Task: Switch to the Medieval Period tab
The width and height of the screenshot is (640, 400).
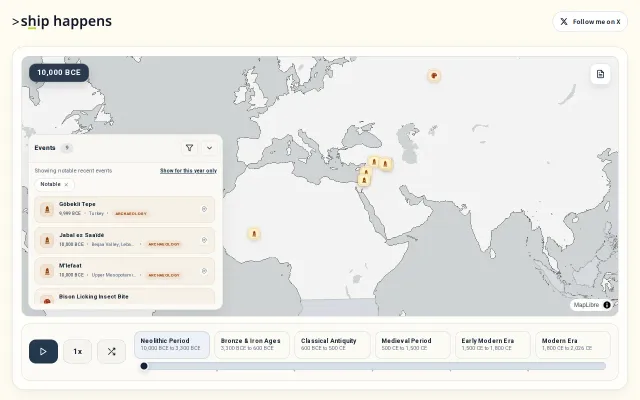Action: click(x=413, y=345)
